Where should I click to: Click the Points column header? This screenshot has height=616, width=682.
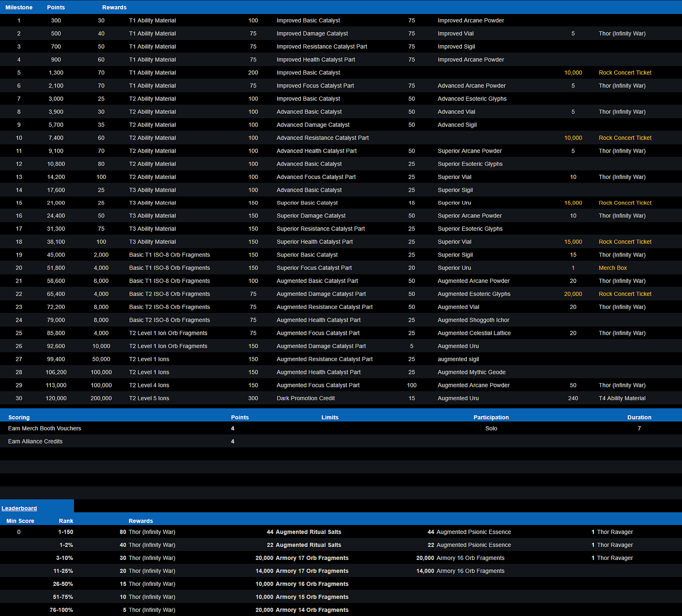(56, 7)
